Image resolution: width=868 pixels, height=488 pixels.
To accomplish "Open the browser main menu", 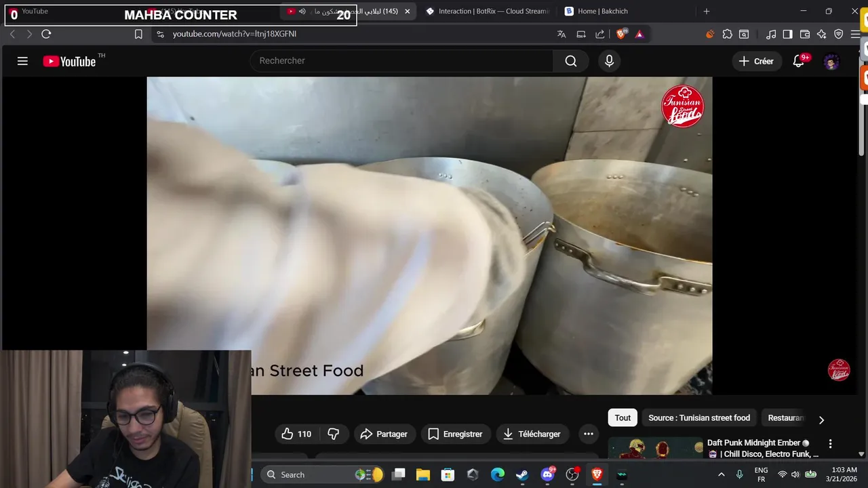I will (855, 34).
